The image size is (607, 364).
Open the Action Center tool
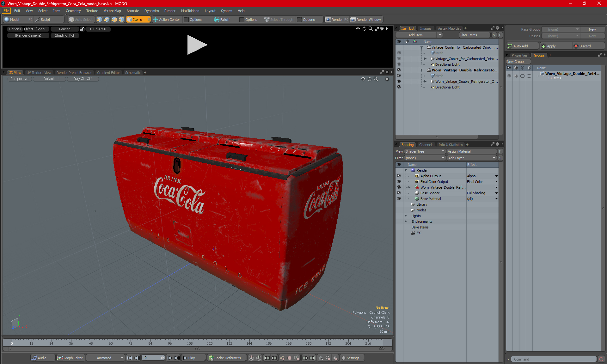coord(167,20)
